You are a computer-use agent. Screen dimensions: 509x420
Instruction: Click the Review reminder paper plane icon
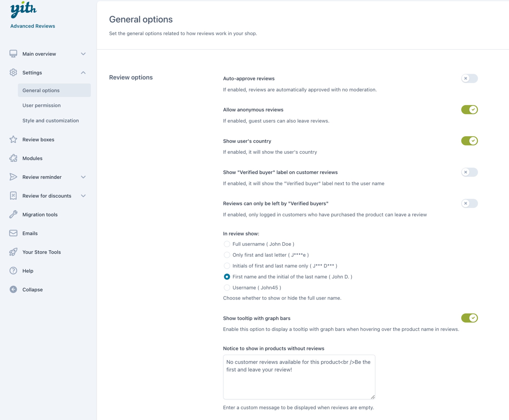point(13,177)
